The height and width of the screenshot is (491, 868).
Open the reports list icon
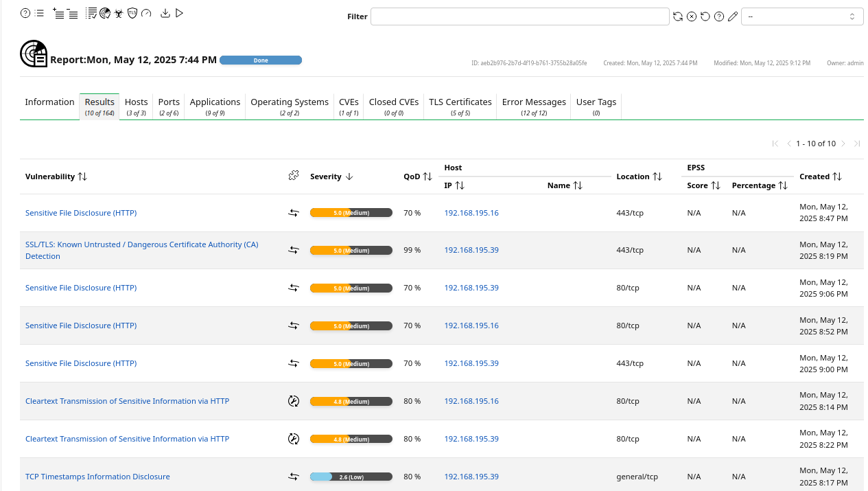(39, 13)
